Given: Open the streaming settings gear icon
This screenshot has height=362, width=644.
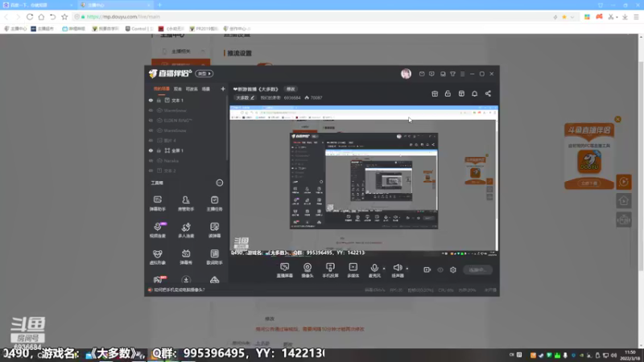Looking at the screenshot, I should click(453, 269).
